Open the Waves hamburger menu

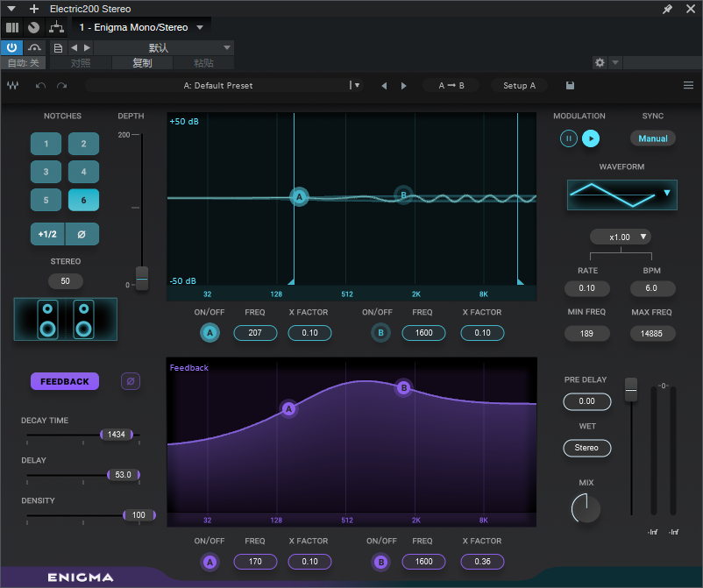688,86
